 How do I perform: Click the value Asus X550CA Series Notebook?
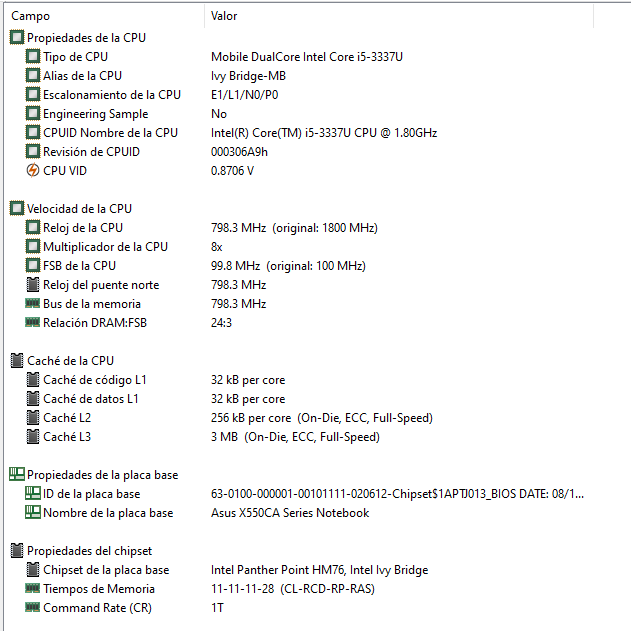click(x=290, y=513)
